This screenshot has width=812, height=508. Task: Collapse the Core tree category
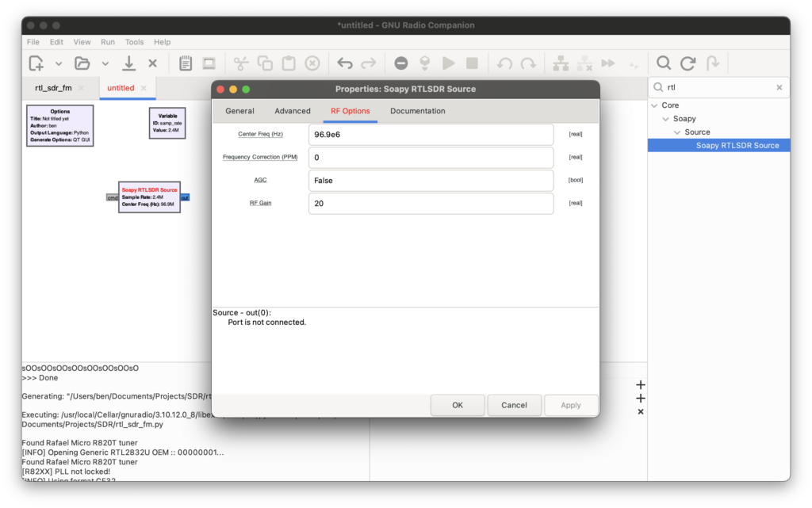[x=654, y=105]
